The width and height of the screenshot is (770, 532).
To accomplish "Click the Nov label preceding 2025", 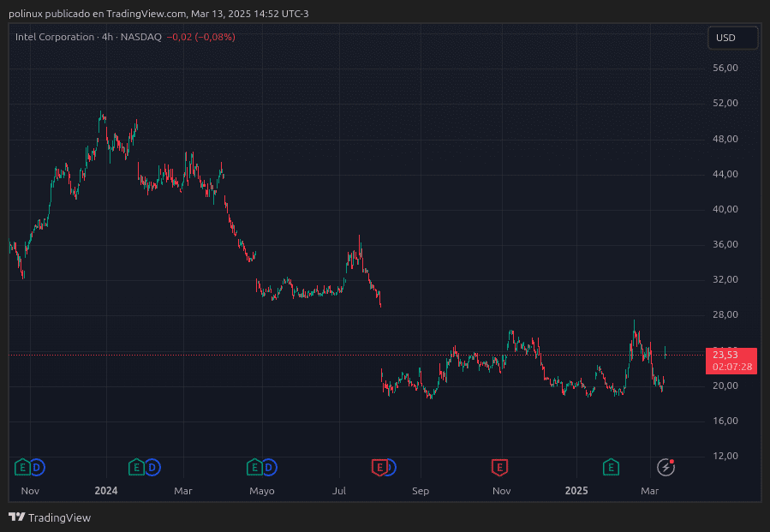I will [501, 491].
